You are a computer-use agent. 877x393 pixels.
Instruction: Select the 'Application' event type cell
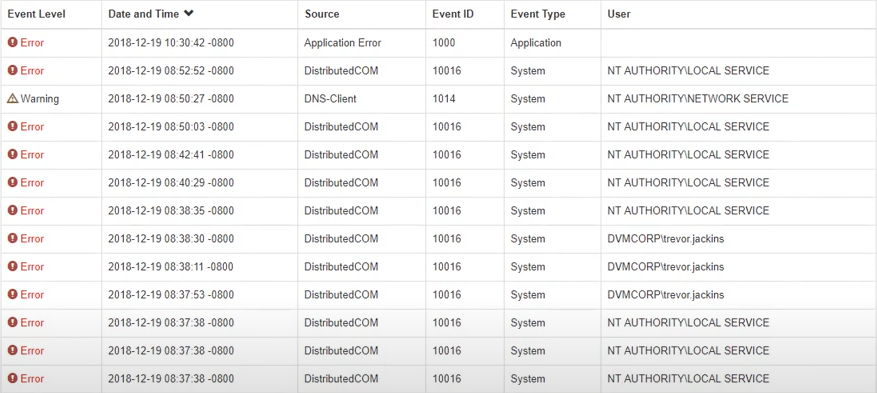coord(535,43)
